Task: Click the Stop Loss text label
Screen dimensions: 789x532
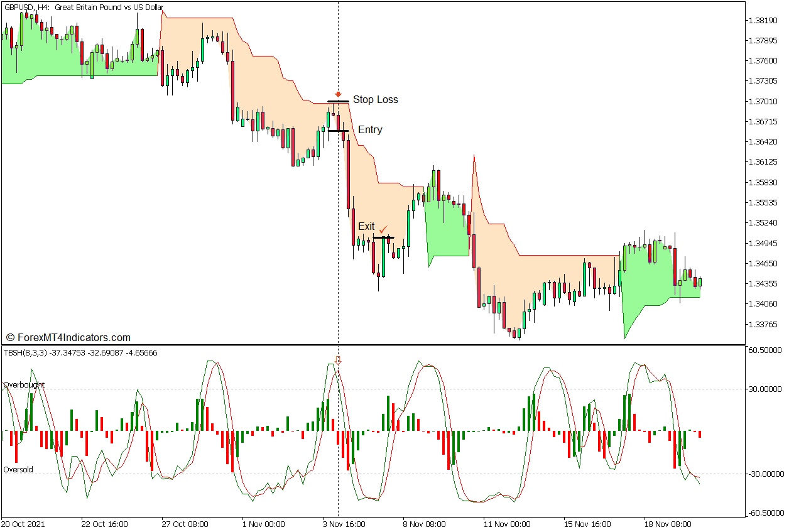Action: point(377,99)
